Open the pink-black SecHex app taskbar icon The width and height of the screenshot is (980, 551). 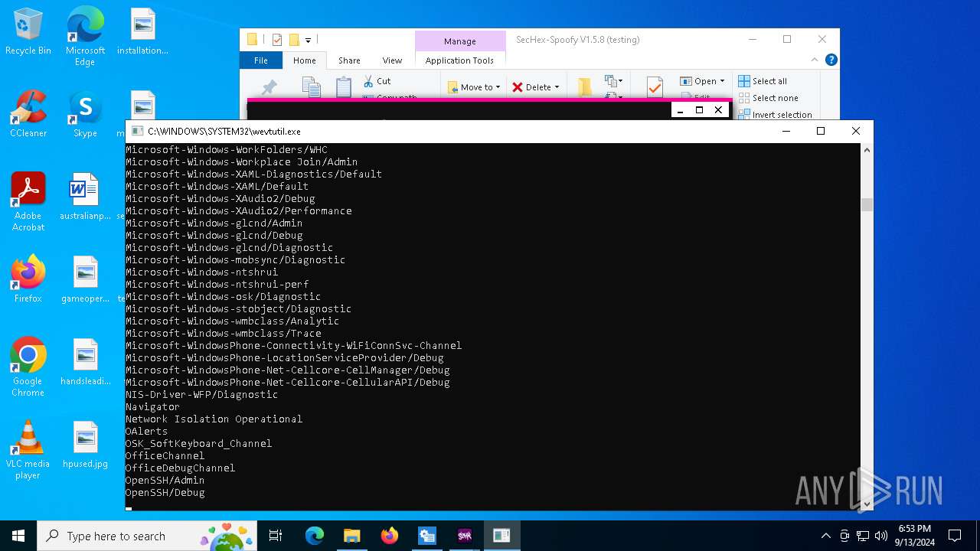coord(465,536)
